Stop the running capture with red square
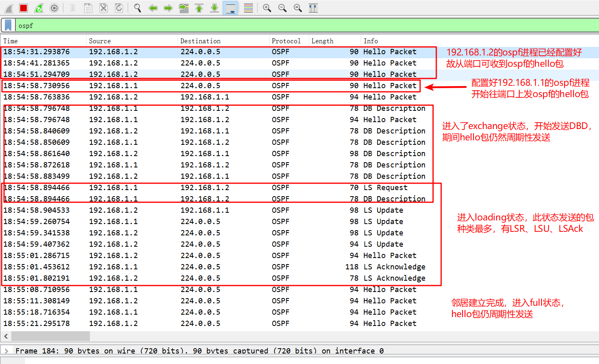The height and width of the screenshot is (364, 599). point(23,8)
